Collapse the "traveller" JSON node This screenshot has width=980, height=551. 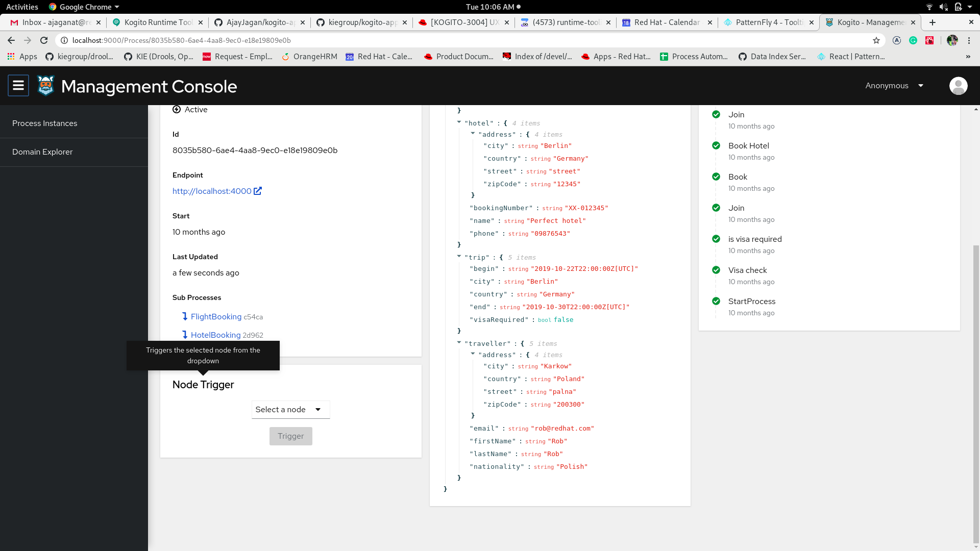click(459, 343)
